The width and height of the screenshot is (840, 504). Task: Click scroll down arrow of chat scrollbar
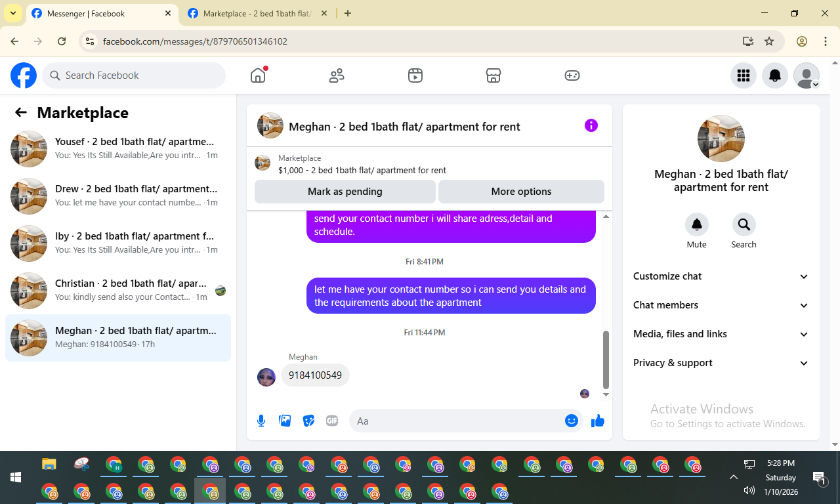[x=606, y=394]
